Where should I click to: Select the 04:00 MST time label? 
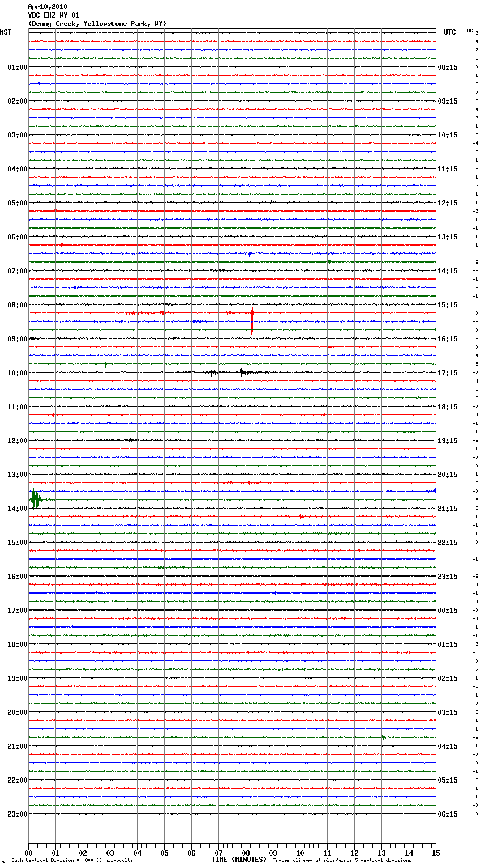[x=18, y=169]
